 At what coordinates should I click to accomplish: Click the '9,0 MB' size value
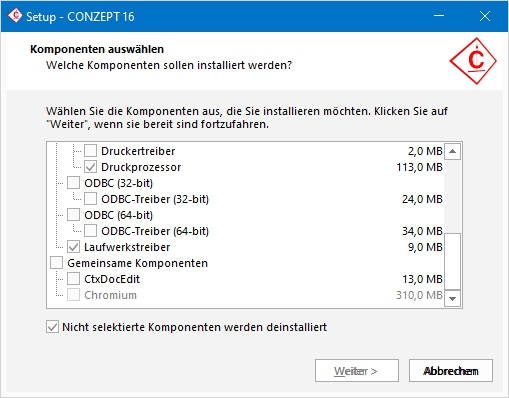click(x=425, y=247)
